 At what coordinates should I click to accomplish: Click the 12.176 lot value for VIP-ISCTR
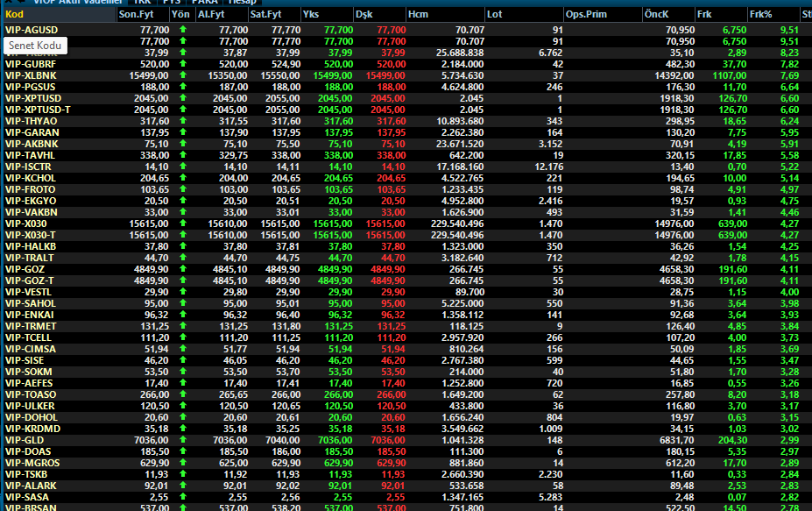tap(548, 167)
